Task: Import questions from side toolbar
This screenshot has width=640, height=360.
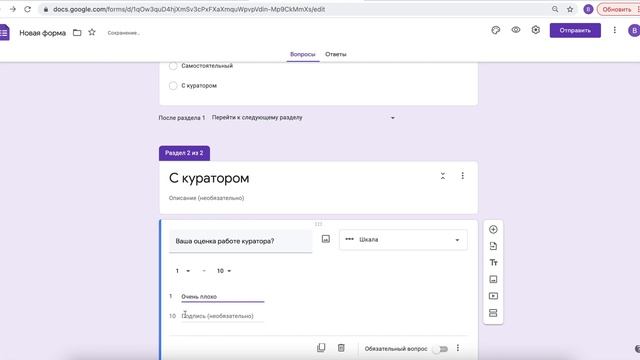Action: coord(493,246)
